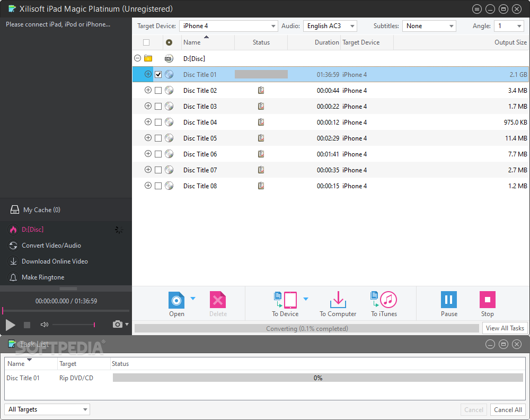The width and height of the screenshot is (530, 420).
Task: Expand Disc Title 01 row
Action: click(148, 74)
